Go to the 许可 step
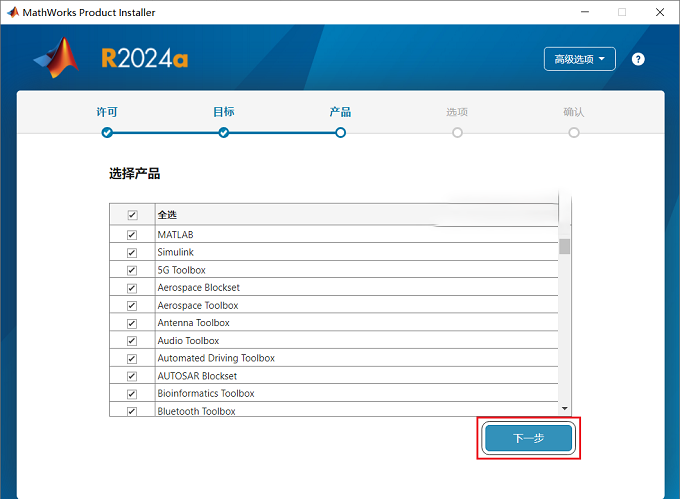The image size is (680, 499). coord(107,112)
